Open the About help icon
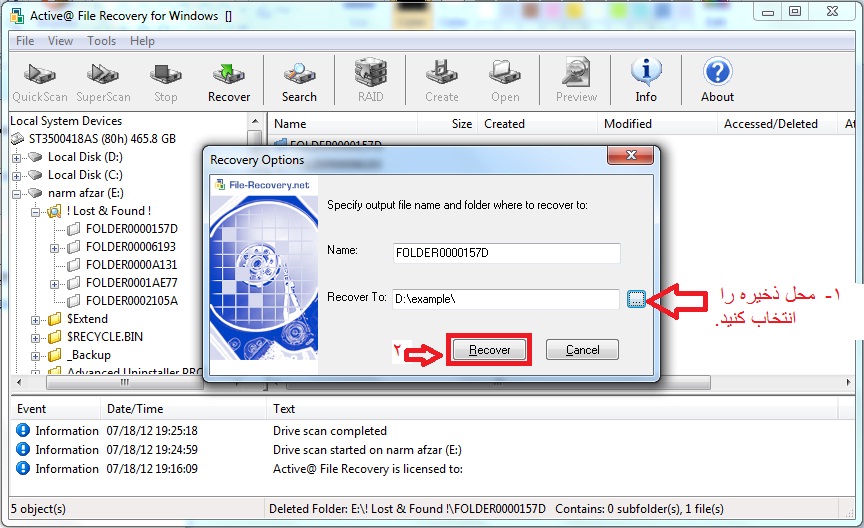The height and width of the screenshot is (528, 864). [717, 82]
